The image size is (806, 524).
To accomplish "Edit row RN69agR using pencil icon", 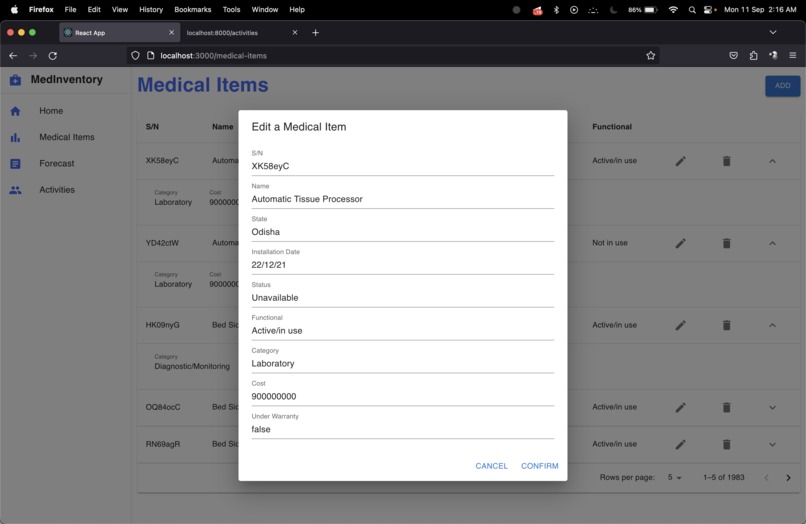I will 681,444.
